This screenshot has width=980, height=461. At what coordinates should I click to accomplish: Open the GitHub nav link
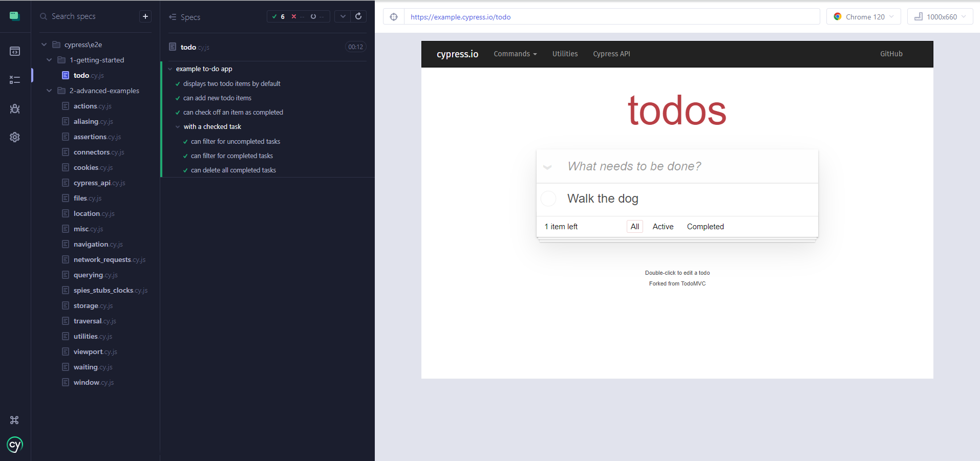891,54
